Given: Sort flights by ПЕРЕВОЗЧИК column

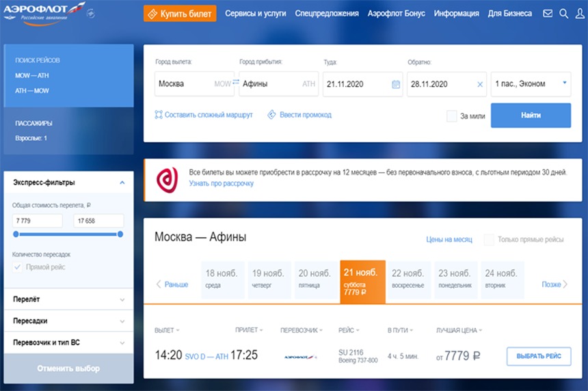Looking at the screenshot, I should [x=301, y=330].
